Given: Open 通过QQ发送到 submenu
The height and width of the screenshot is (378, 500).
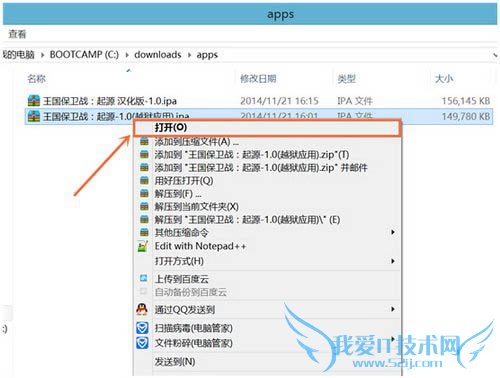Looking at the screenshot, I should tap(267, 310).
